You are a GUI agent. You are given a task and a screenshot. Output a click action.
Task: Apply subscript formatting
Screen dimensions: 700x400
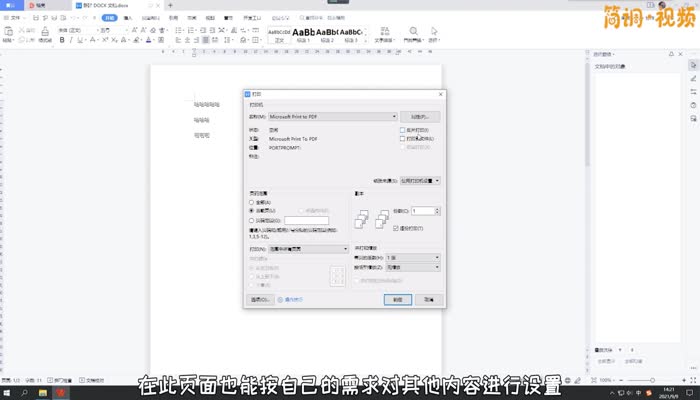114,40
